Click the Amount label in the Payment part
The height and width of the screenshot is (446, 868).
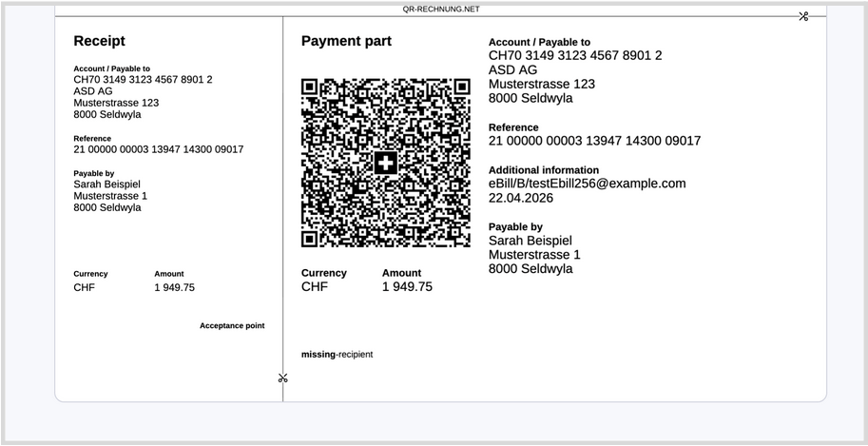point(401,273)
